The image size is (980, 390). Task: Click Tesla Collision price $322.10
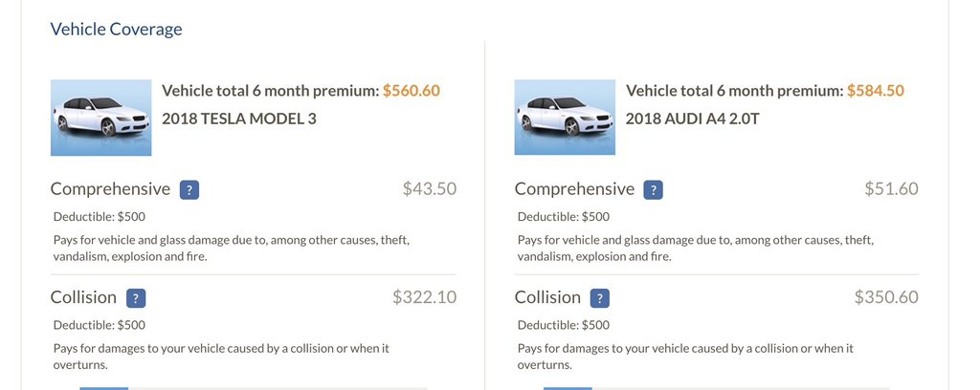pos(424,297)
